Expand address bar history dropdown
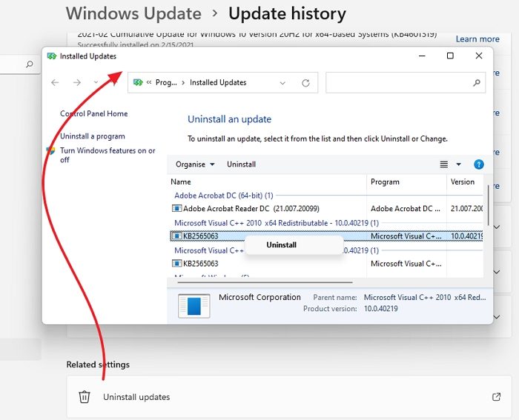The width and height of the screenshot is (519, 420). click(x=282, y=83)
